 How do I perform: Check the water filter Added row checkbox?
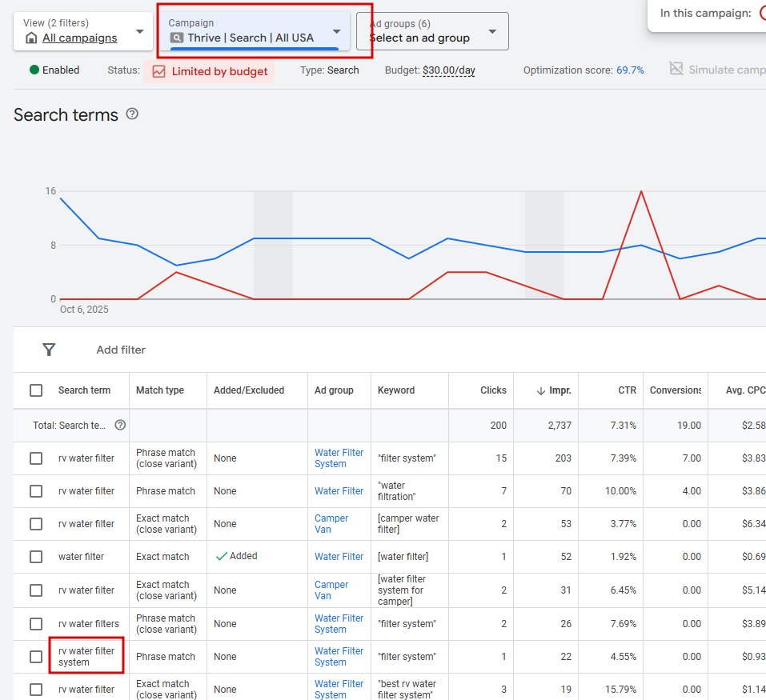click(x=36, y=557)
